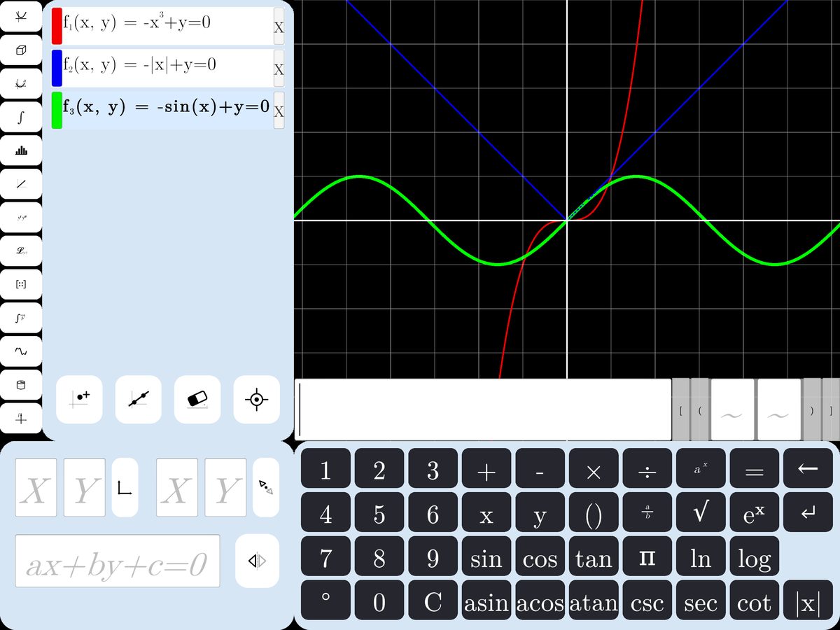Screen dimensions: 840x630
Task: Tap the backspace arrow key
Action: (808, 468)
